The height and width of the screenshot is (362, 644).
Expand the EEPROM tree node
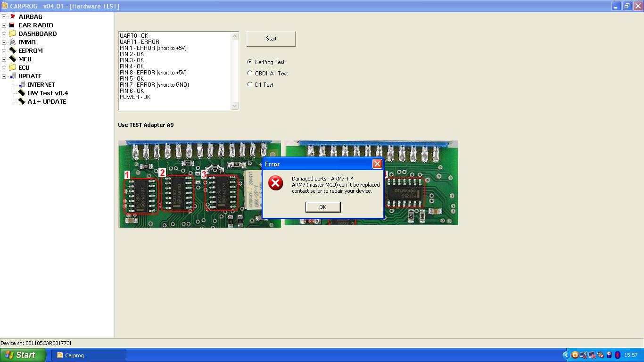(x=4, y=50)
